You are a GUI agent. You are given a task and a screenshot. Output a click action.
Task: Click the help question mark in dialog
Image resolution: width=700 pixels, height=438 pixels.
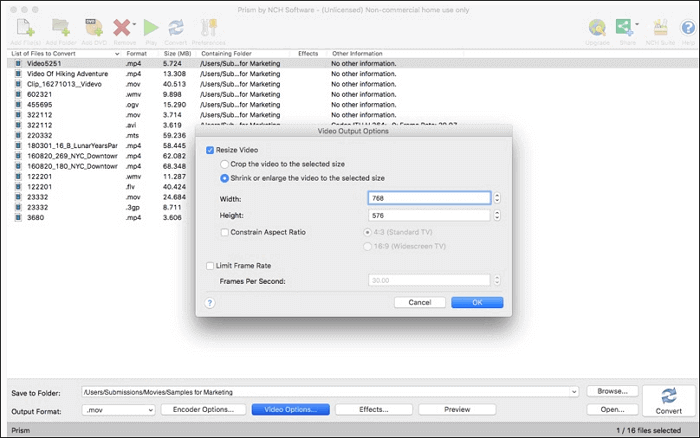(210, 301)
